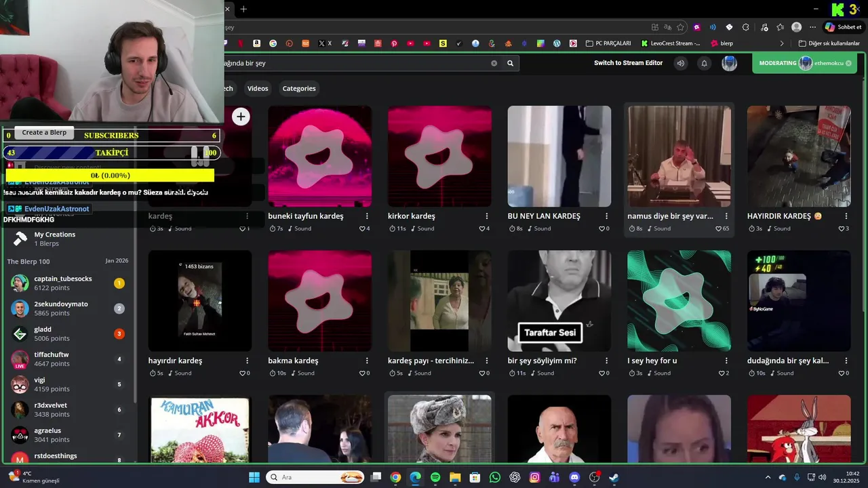The image size is (868, 488).
Task: Open the X bookmark
Action: click(325, 43)
